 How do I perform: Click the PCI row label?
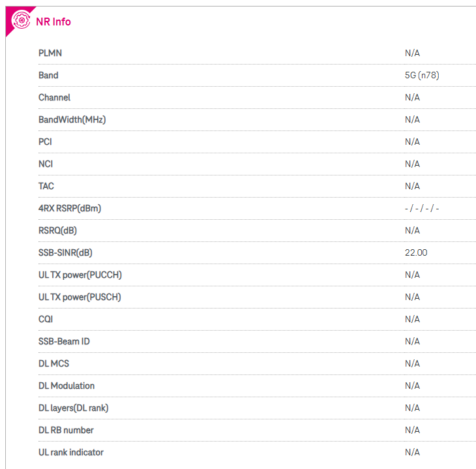coord(45,142)
